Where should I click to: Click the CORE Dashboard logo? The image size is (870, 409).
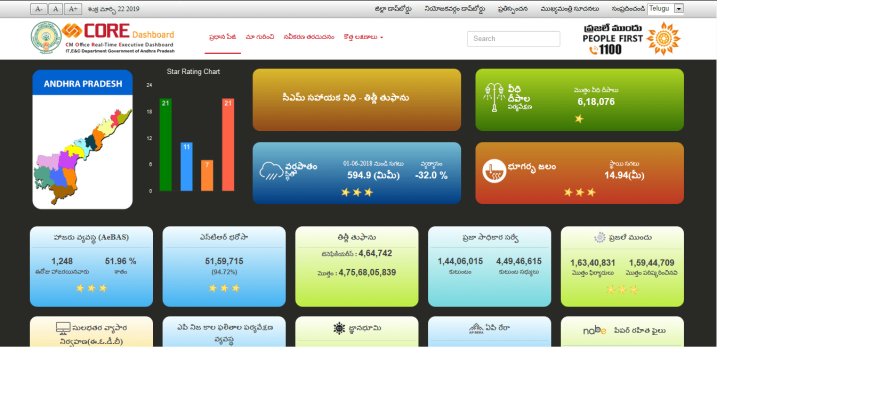(x=119, y=38)
